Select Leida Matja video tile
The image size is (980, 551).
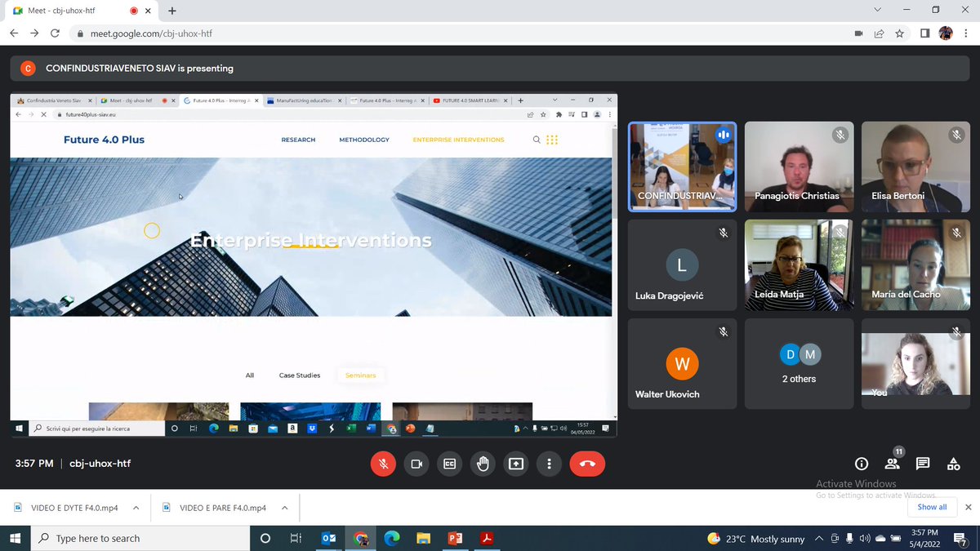(799, 265)
